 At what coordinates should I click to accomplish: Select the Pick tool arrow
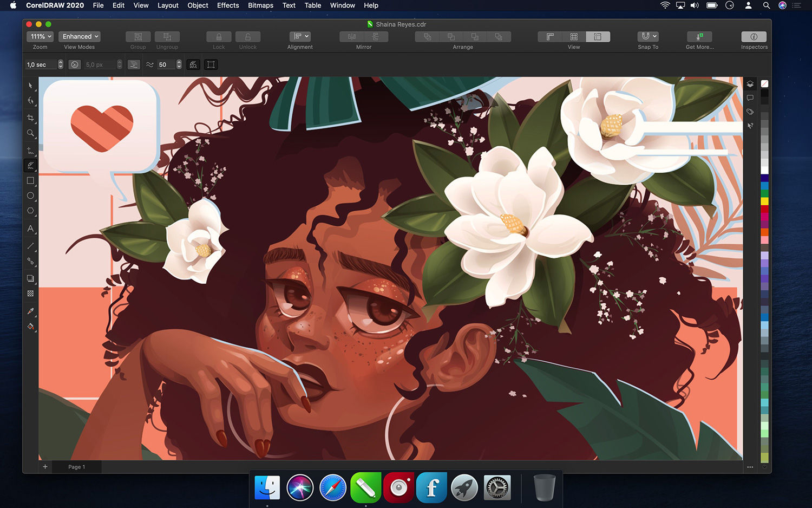[x=30, y=86]
